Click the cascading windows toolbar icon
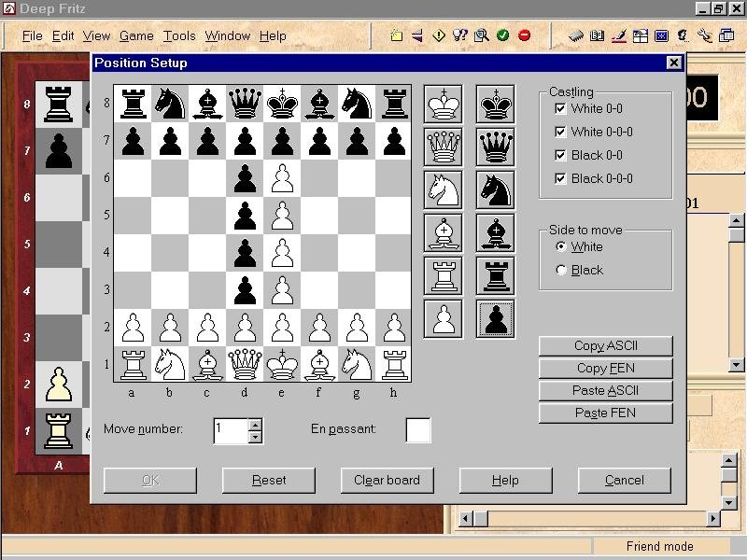This screenshot has width=747, height=560. pos(726,35)
